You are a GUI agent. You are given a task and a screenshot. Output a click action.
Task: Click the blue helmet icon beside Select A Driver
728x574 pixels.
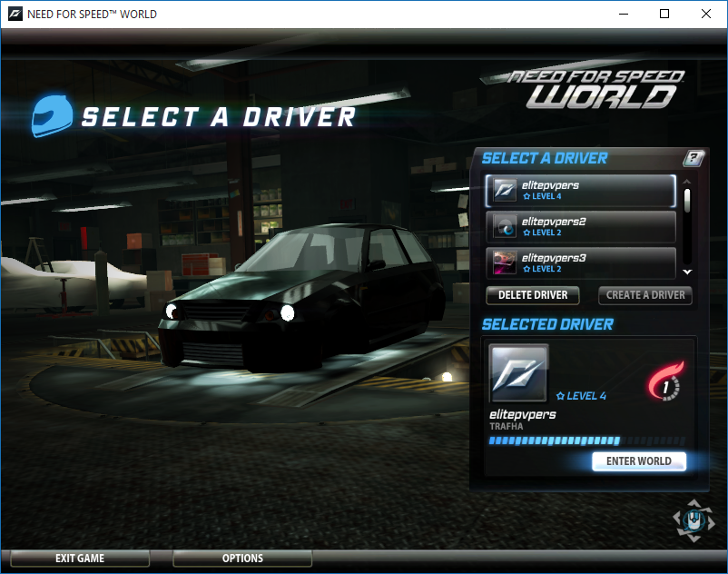[x=52, y=116]
